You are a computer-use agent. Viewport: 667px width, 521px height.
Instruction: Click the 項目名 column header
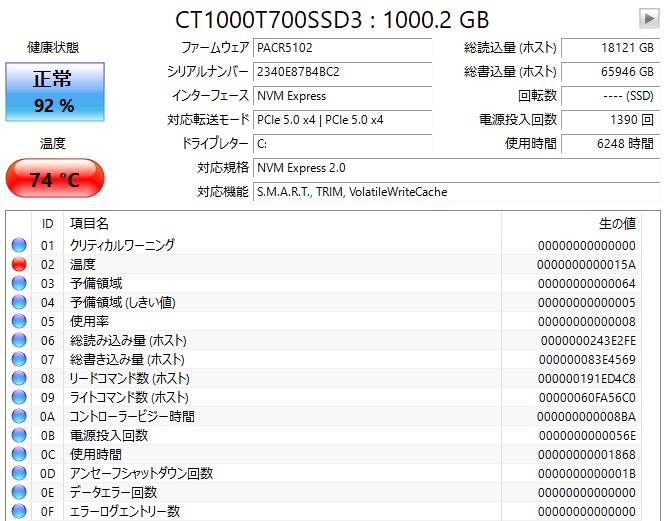click(90, 222)
